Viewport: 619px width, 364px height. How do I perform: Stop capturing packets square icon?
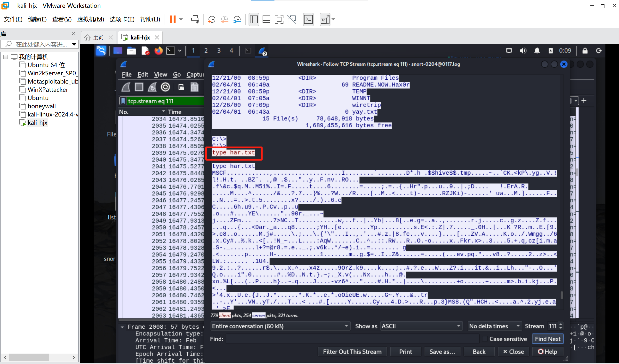139,87
